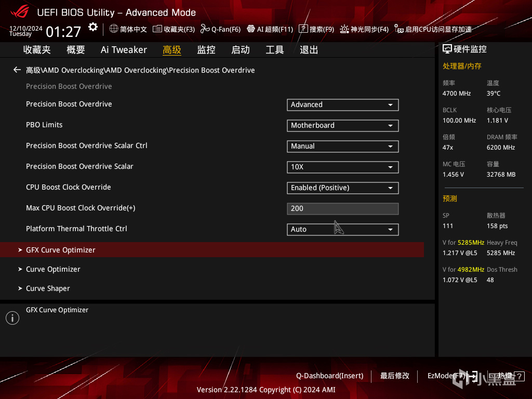The width and height of the screenshot is (532, 399).
Task: Change language via the globe icon
Action: 113,29
